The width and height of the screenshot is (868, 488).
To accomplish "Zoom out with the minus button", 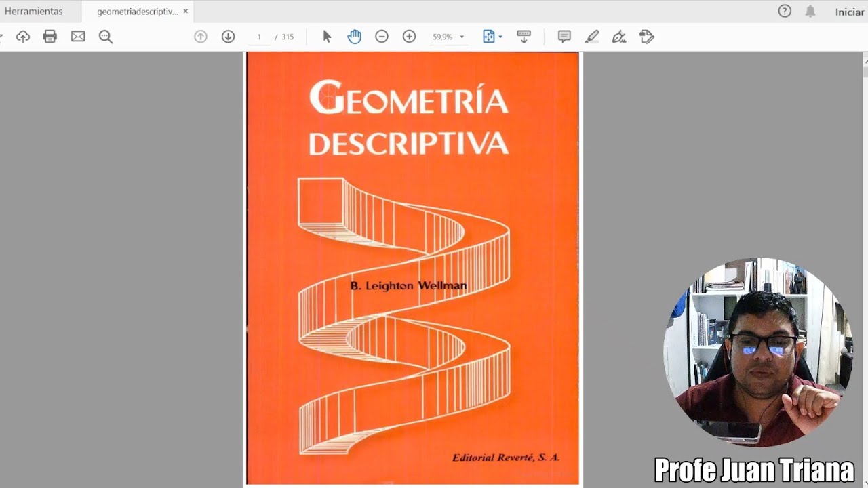I will [382, 37].
